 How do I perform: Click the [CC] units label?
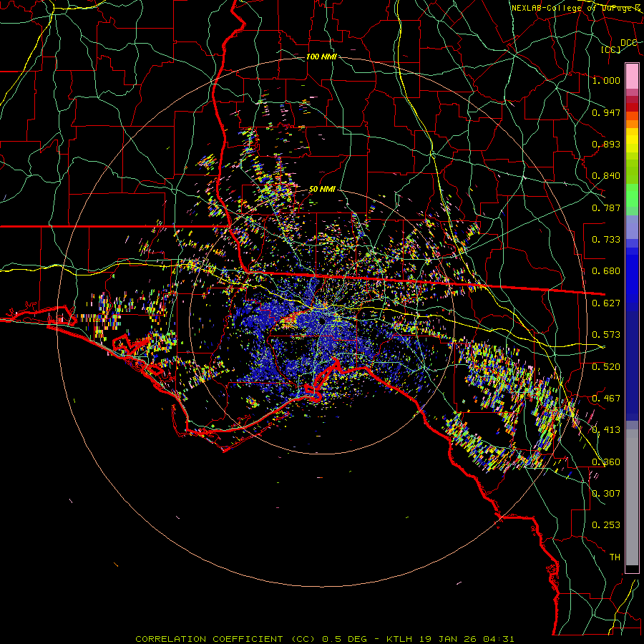[611, 49]
